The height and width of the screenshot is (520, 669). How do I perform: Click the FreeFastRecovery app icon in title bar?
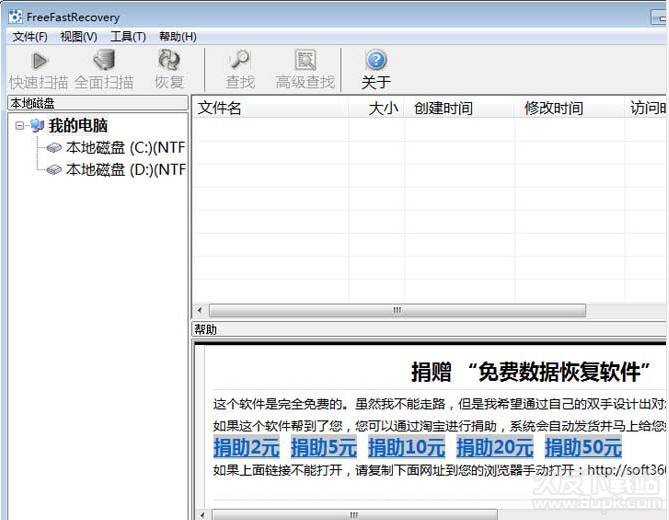click(x=15, y=17)
